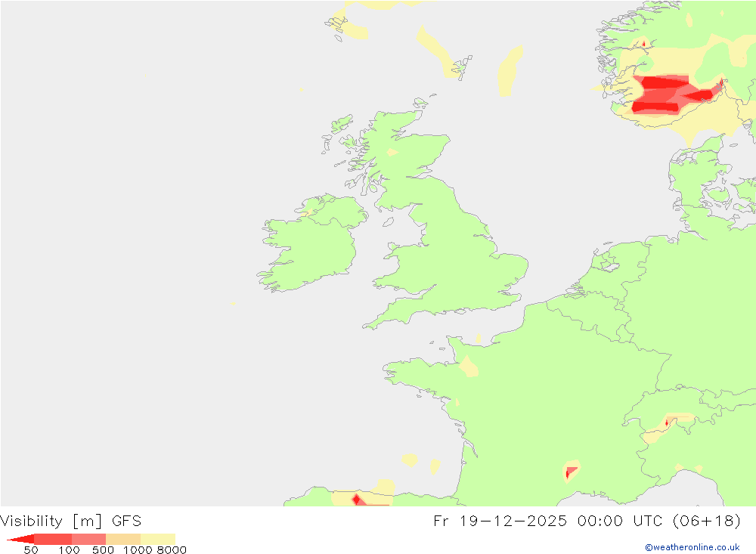756x554 pixels.
Task: Click the small red spot in Switzerland
Action: (667, 422)
